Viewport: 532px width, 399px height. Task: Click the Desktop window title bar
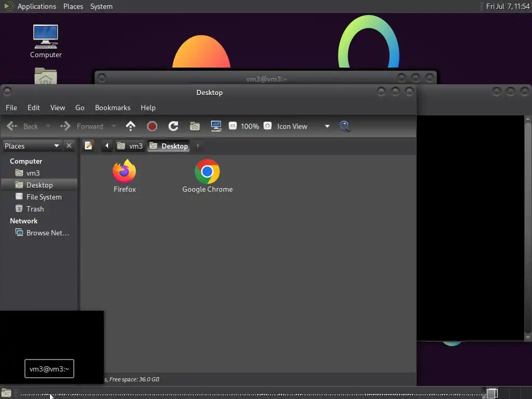(209, 92)
